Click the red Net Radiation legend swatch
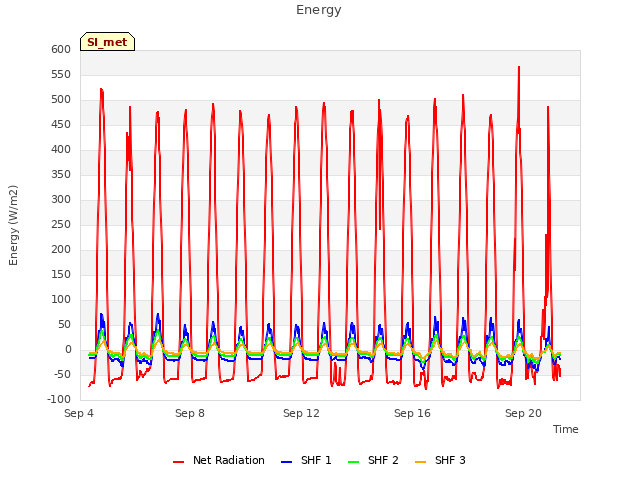This screenshot has width=640, height=480. [x=178, y=462]
